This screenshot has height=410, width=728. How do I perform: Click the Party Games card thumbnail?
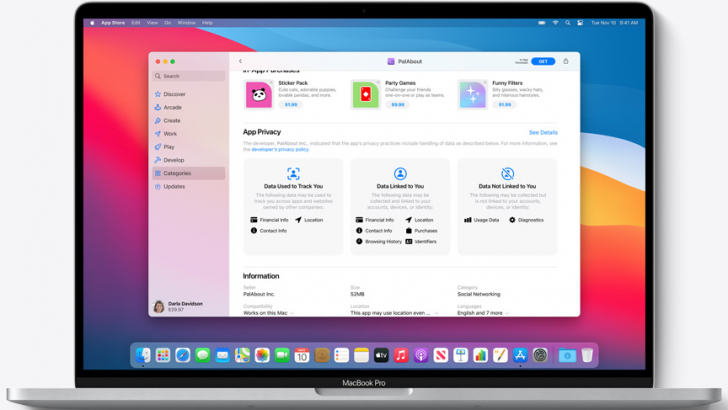click(365, 95)
